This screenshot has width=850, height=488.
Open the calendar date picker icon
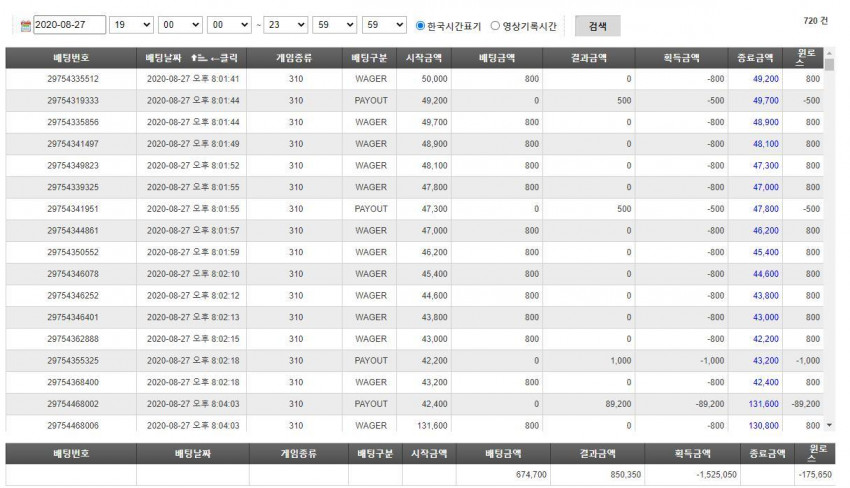coord(25,25)
